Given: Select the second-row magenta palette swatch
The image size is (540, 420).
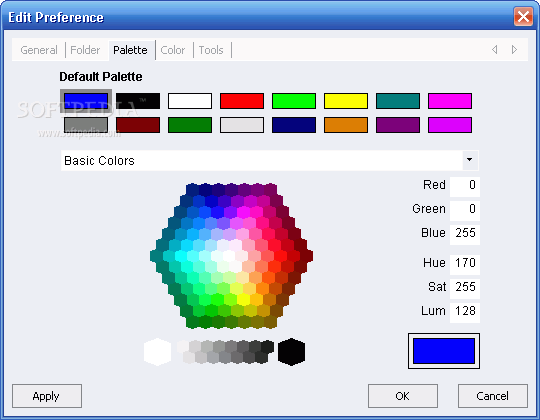Looking at the screenshot, I should pos(450,125).
